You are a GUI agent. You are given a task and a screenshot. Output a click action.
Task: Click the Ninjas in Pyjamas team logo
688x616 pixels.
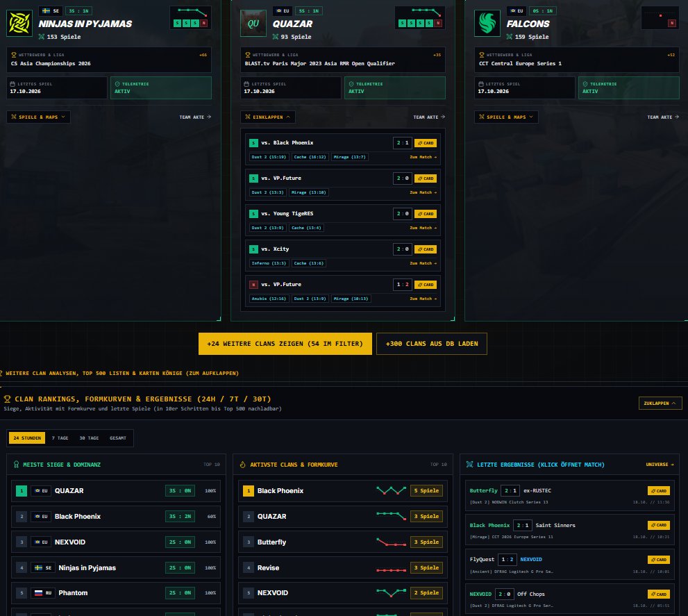click(19, 23)
